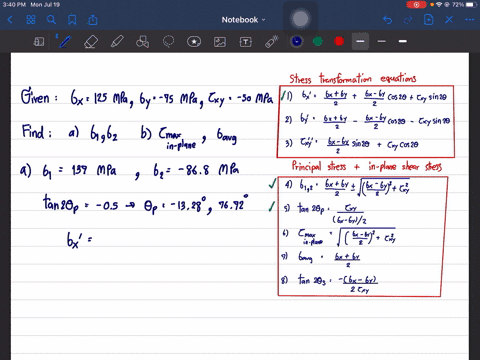480x360 pixels.
Task: Tap the 3:40 PM clock
Action: (14, 5)
